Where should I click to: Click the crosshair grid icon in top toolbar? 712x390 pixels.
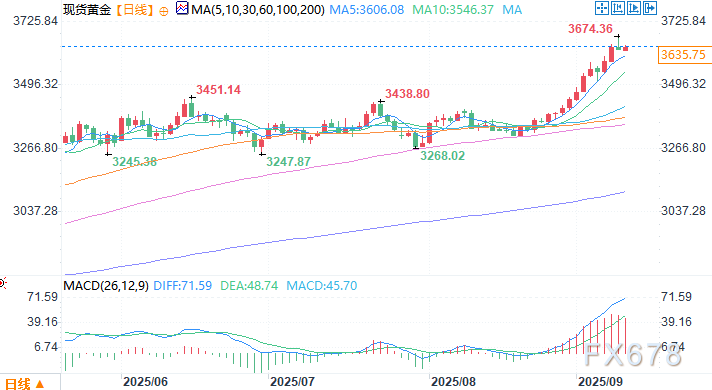[602, 8]
